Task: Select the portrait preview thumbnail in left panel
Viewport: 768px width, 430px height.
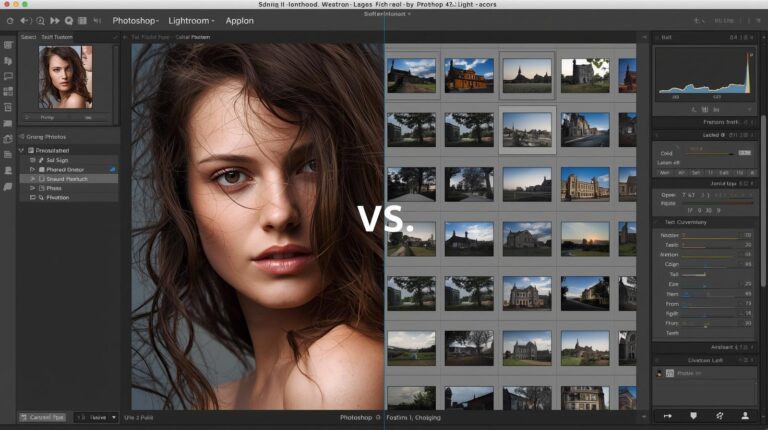Action: [x=65, y=76]
